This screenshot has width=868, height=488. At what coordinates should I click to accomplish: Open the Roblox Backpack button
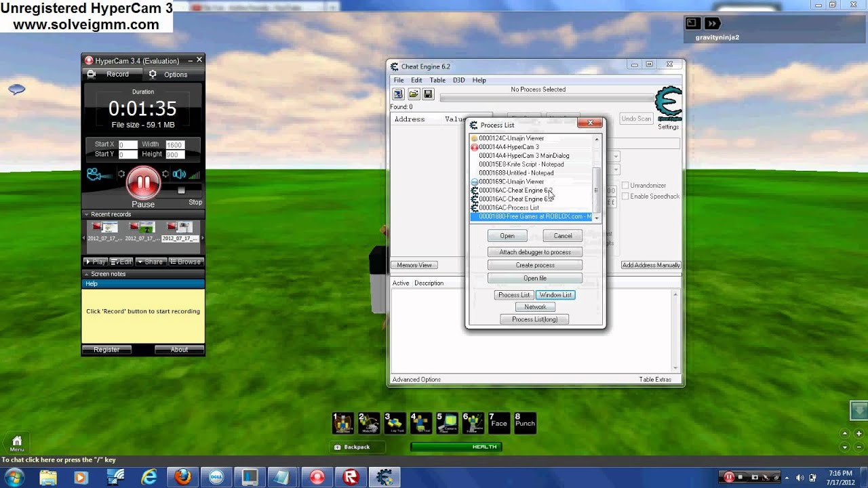point(358,447)
